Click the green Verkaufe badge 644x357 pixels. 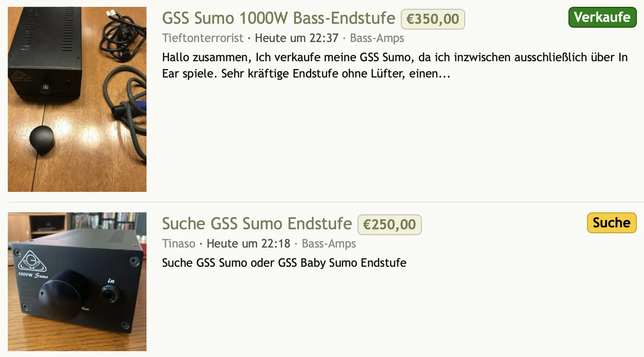coord(602,17)
